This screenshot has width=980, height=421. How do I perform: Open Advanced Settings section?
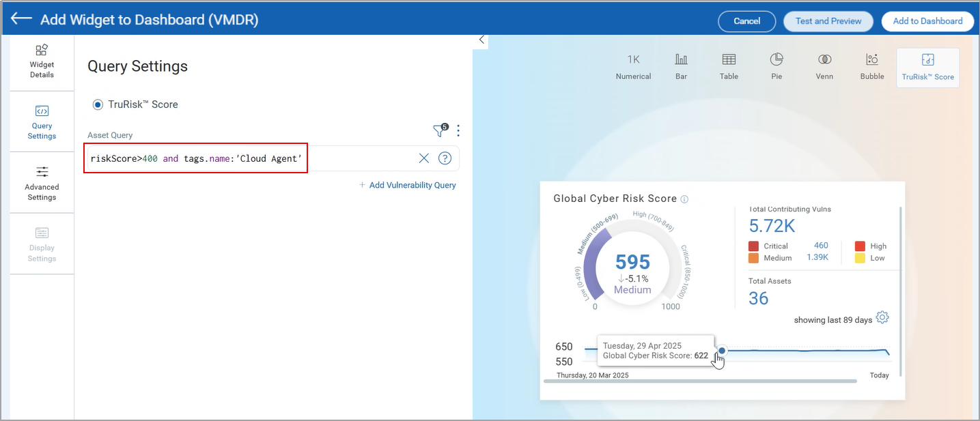point(42,183)
